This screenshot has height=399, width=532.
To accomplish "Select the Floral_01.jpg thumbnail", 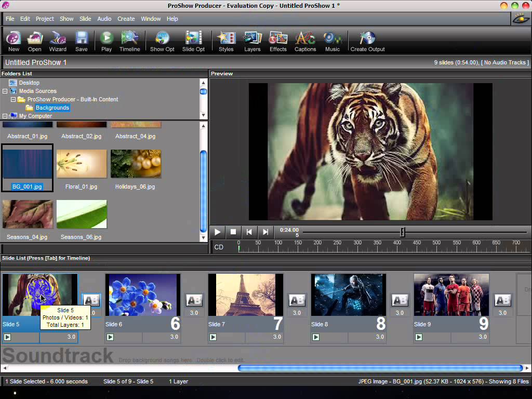I will click(x=82, y=164).
